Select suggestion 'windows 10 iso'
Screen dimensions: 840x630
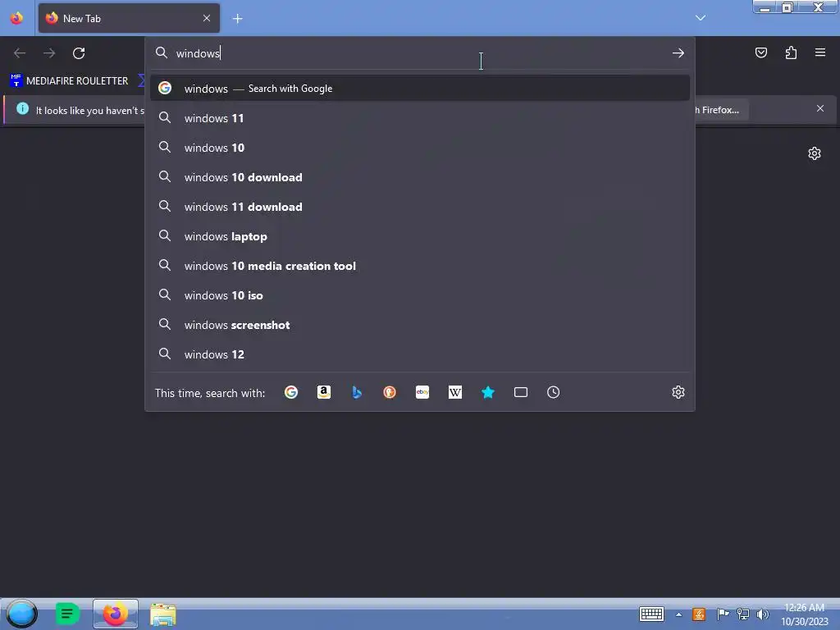point(419,294)
